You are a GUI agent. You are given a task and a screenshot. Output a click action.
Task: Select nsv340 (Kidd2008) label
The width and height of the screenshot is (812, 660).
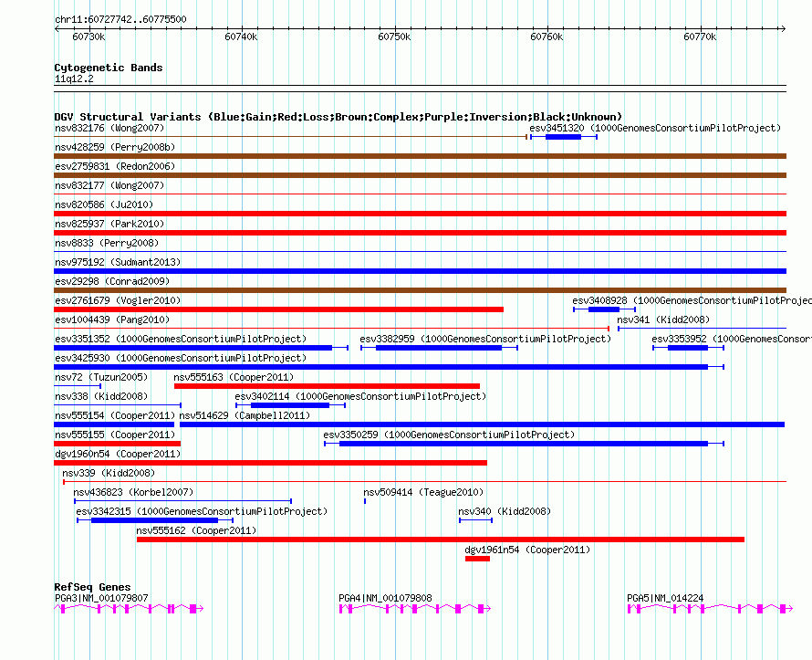click(x=505, y=511)
